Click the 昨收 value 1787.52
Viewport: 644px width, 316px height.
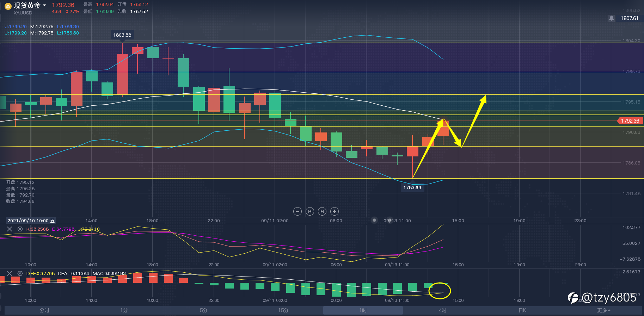click(139, 12)
